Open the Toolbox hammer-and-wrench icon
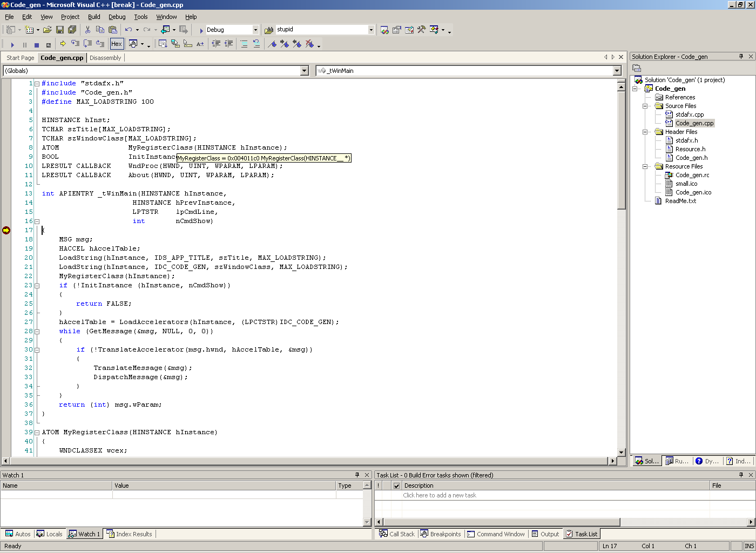This screenshot has height=553, width=756. (421, 30)
